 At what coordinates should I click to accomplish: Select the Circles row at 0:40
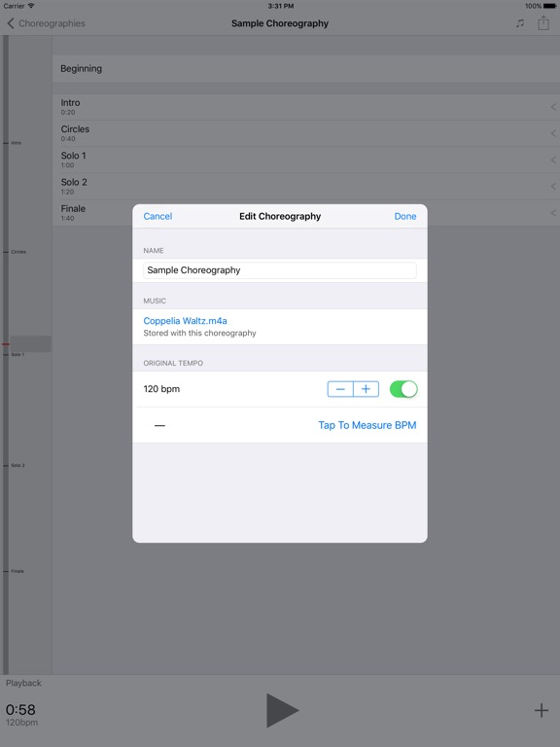click(x=305, y=133)
